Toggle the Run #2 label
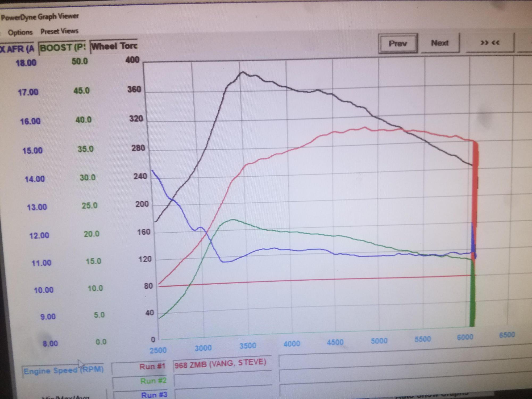 [x=153, y=381]
